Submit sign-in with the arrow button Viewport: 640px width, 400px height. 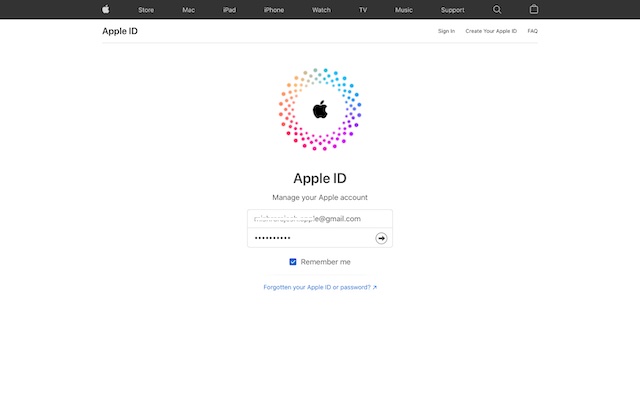click(x=381, y=238)
